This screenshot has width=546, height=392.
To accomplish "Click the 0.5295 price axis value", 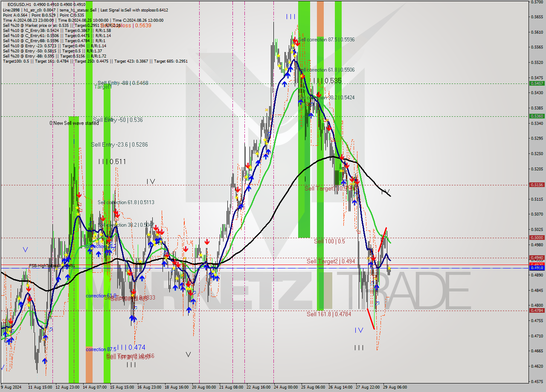I will 537,138.
